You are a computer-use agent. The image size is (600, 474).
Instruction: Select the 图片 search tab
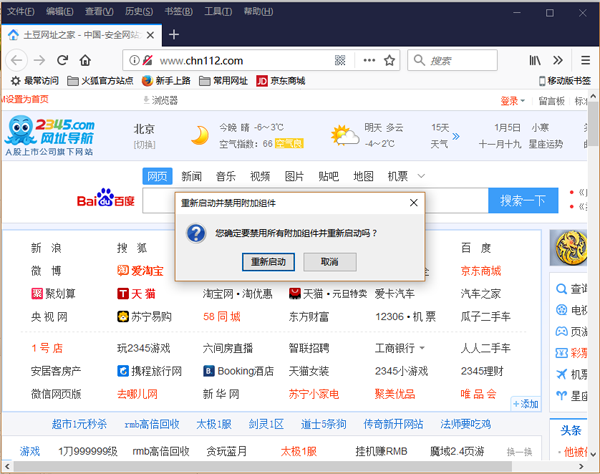coord(294,176)
